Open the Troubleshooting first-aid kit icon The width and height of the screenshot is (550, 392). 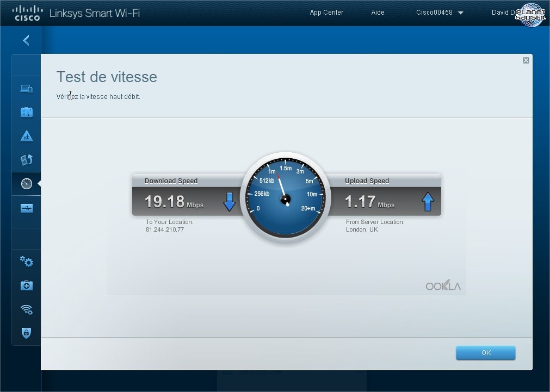27,285
